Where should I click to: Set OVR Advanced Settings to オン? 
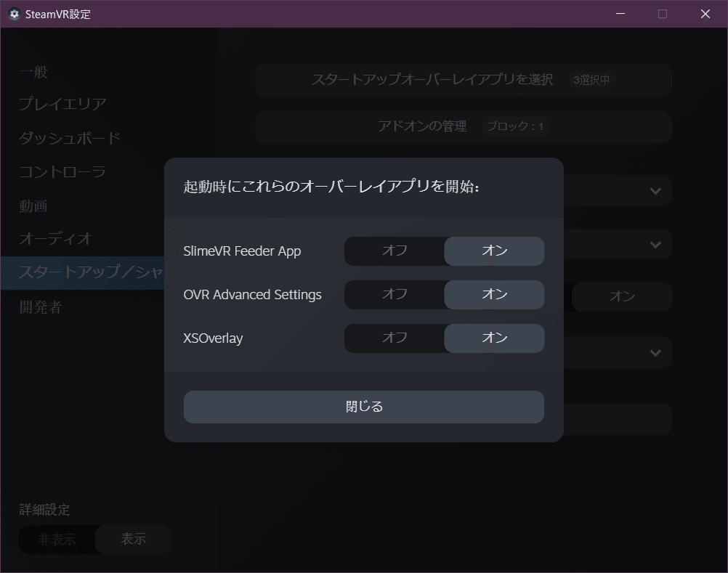495,295
